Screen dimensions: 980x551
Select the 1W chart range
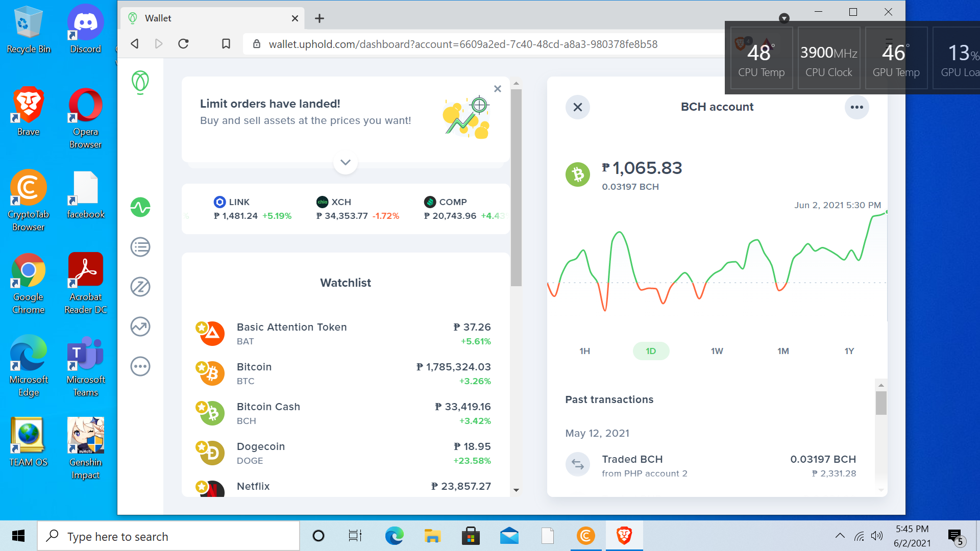(x=717, y=351)
